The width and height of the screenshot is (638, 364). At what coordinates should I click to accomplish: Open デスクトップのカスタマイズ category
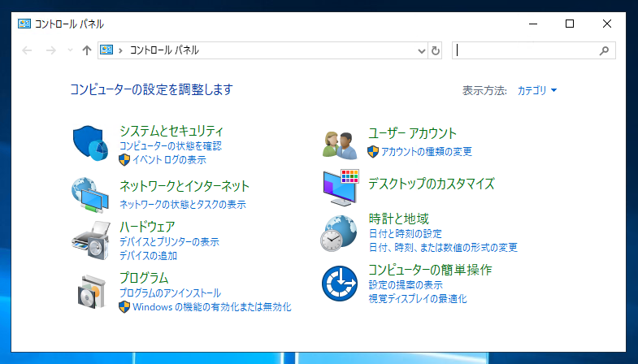coord(432,184)
